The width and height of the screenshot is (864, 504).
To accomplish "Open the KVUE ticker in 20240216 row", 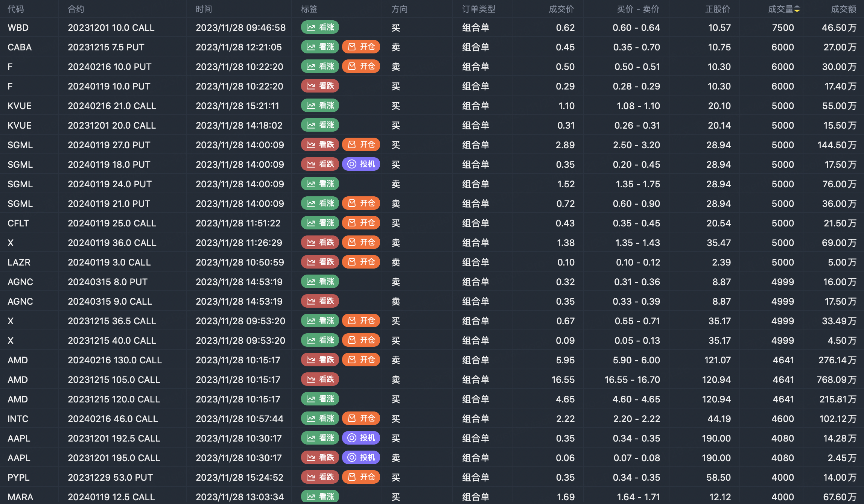I will click(x=20, y=106).
